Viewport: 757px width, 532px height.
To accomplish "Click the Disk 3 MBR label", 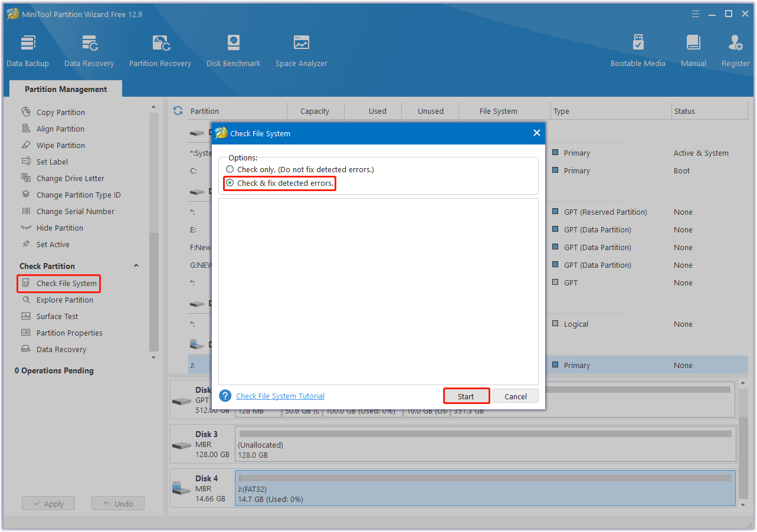I will 205,445.
